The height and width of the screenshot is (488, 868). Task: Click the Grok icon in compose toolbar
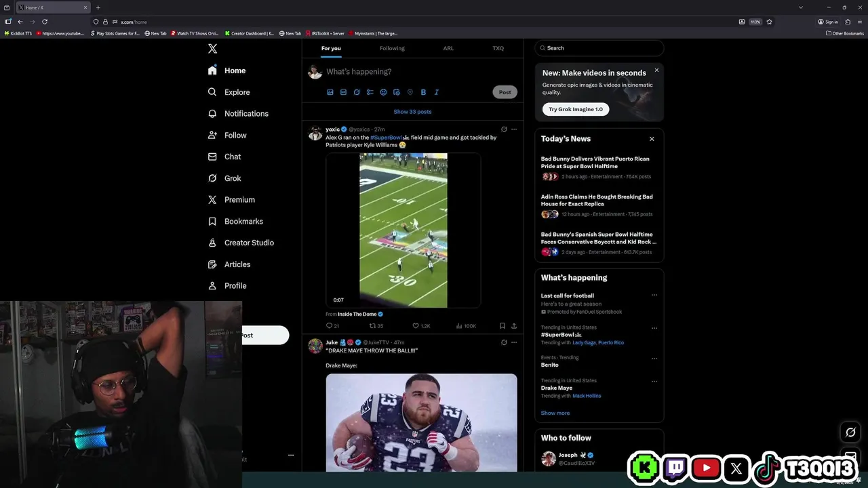click(x=357, y=92)
